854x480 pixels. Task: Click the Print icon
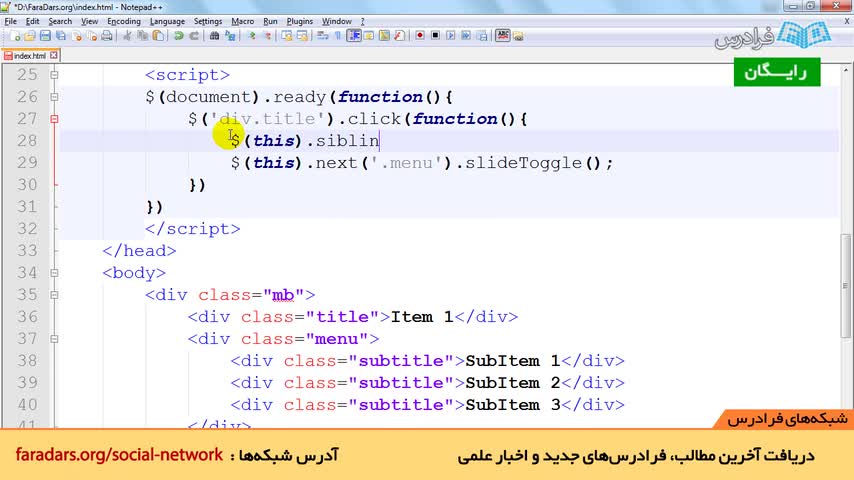107,36
